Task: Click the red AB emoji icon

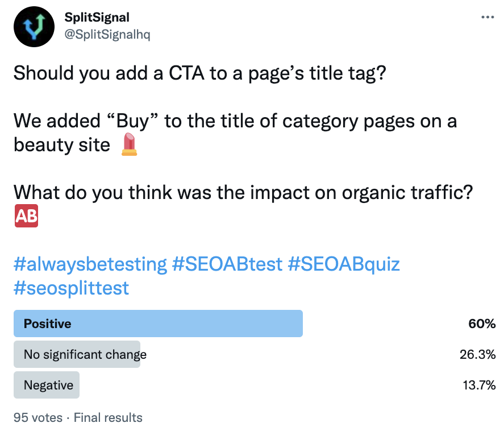Action: [26, 217]
